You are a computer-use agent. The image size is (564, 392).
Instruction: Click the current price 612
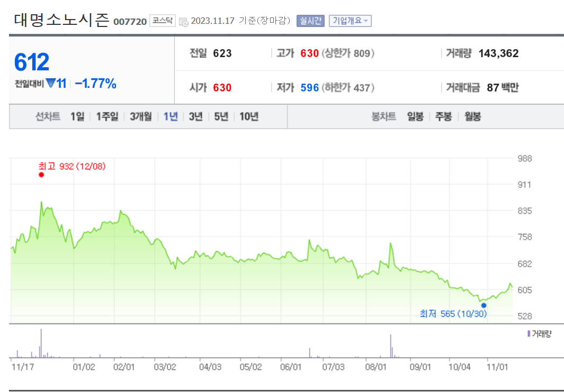(x=32, y=62)
